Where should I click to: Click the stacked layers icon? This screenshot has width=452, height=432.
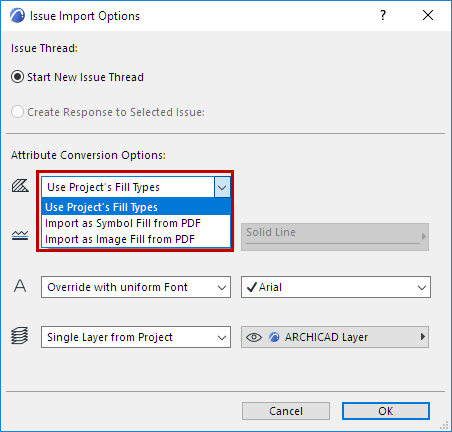pos(20,335)
